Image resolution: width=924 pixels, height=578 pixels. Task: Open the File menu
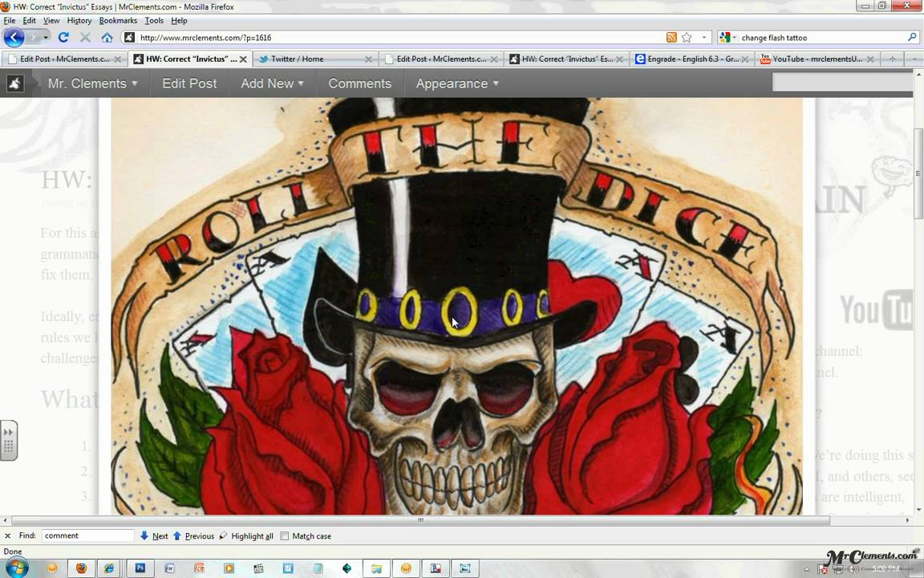10,20
